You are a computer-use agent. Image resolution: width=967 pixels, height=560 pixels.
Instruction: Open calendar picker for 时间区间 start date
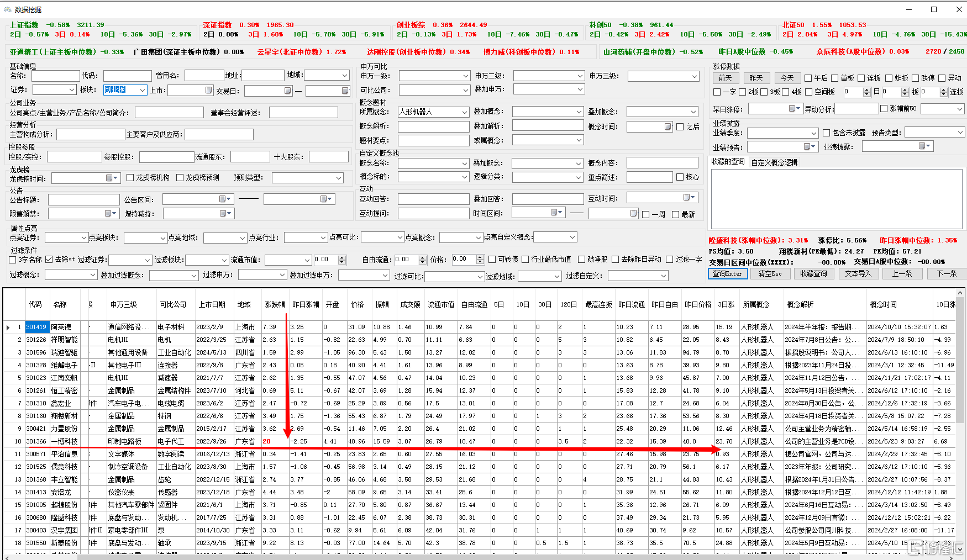(556, 213)
